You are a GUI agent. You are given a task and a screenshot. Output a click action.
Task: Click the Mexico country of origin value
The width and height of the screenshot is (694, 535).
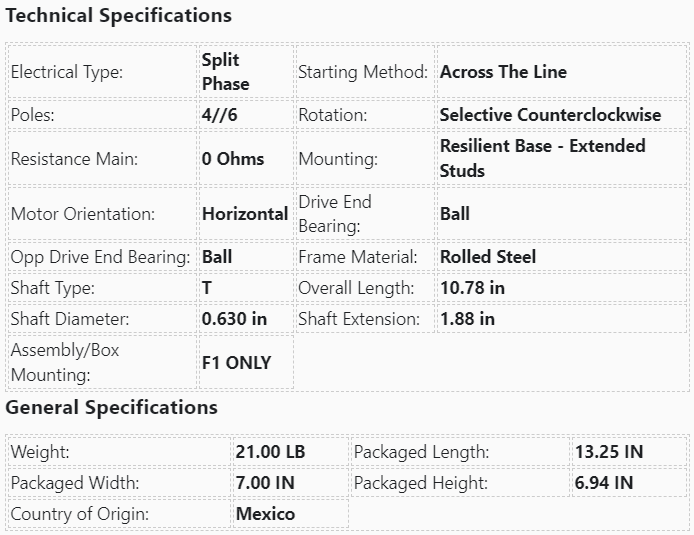pos(265,514)
